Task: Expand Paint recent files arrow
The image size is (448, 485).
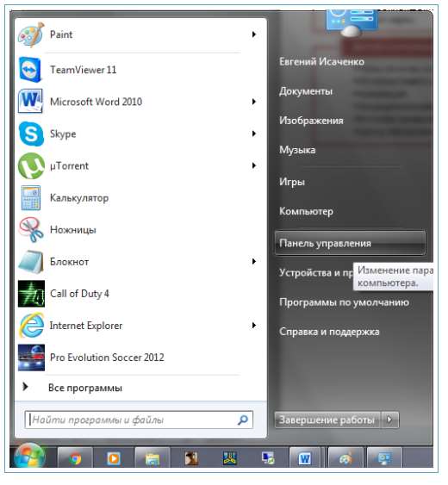Action: tap(254, 34)
